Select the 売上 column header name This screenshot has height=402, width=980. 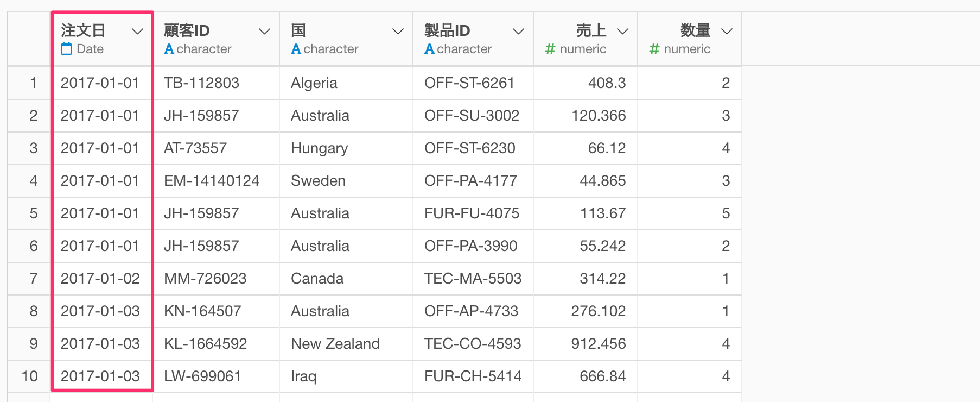coord(591,30)
